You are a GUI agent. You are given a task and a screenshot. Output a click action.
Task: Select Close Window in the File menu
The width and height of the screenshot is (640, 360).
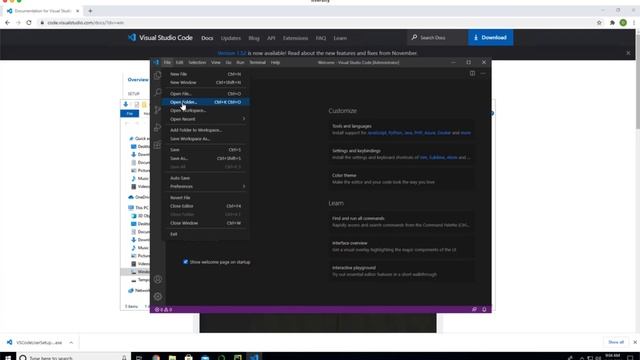click(207, 223)
